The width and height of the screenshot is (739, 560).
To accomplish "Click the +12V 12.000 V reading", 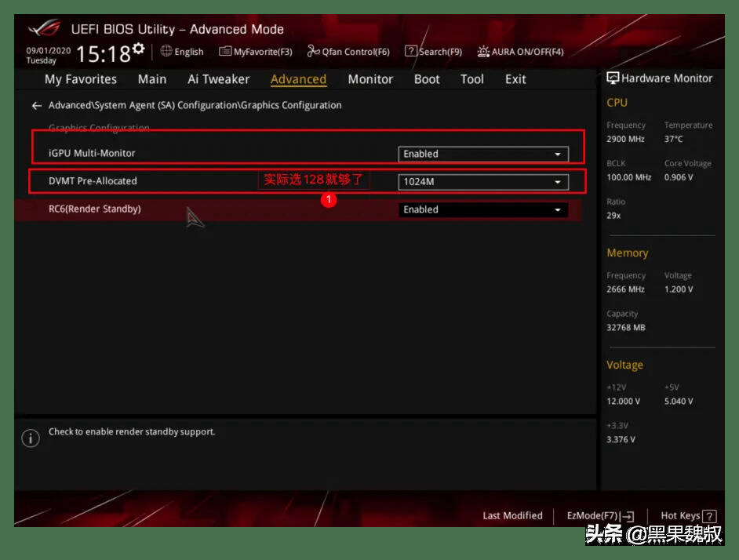I will [x=623, y=401].
